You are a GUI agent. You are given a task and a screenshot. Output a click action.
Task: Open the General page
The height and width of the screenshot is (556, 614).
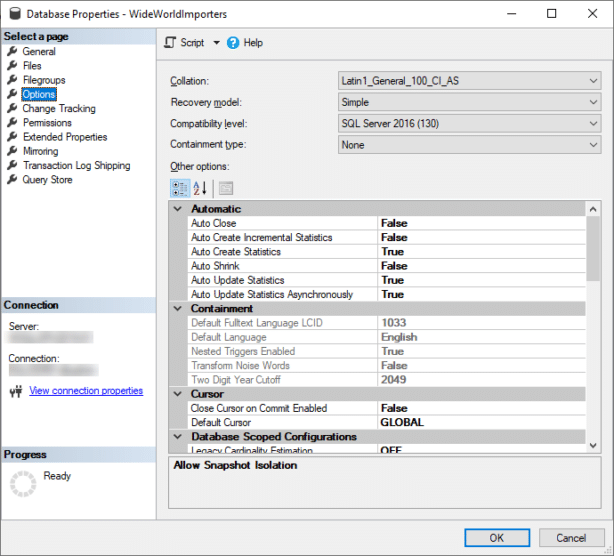[39, 51]
